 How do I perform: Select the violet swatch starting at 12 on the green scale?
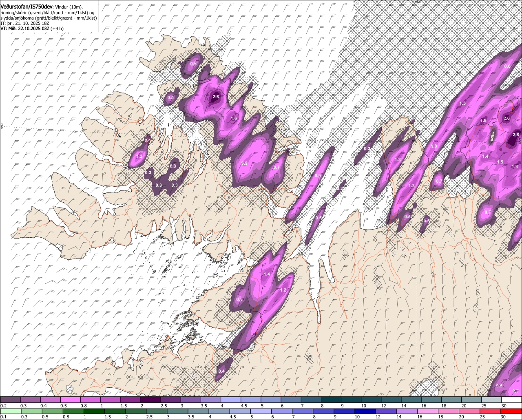point(386,411)
